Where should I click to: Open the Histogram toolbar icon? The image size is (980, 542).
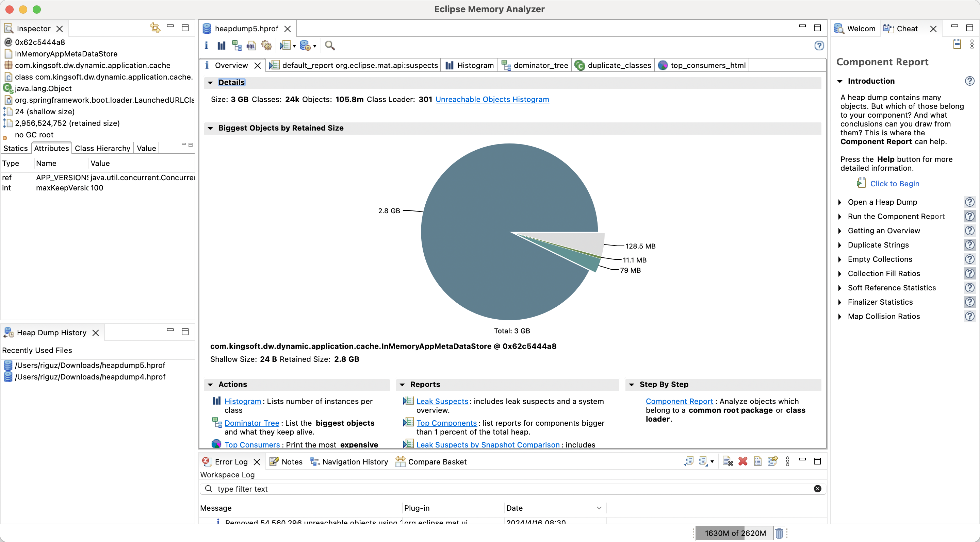pos(221,46)
